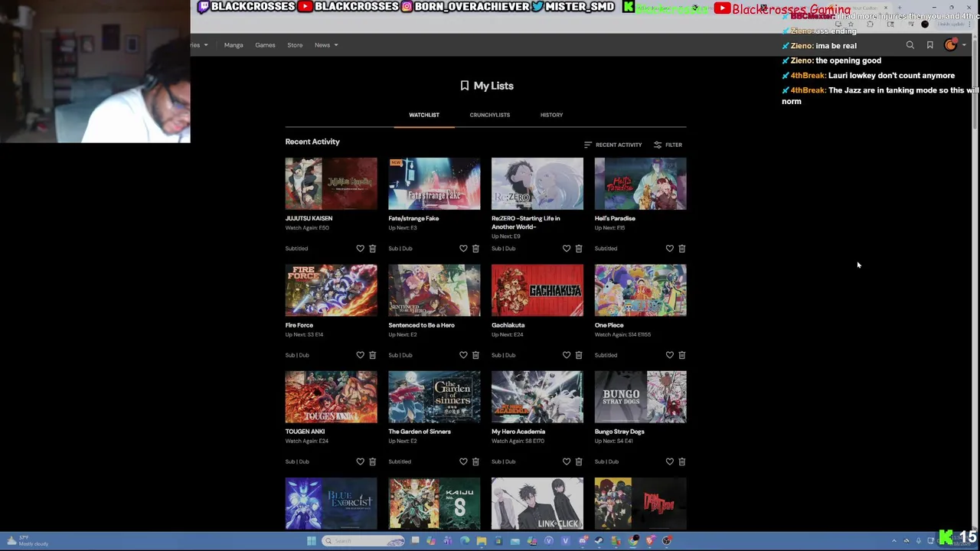Screen dimensions: 980x551
Task: Open Hell's Paradise title link
Action: [x=615, y=218]
